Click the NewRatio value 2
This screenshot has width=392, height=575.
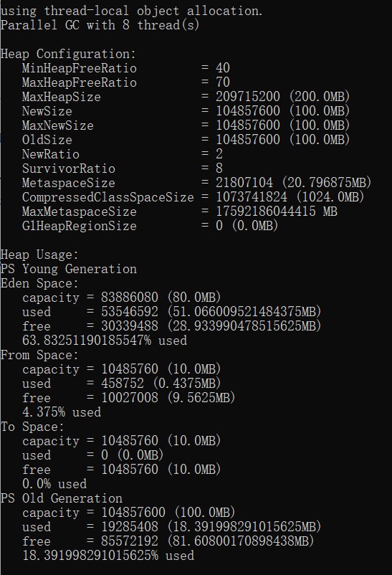click(x=219, y=154)
